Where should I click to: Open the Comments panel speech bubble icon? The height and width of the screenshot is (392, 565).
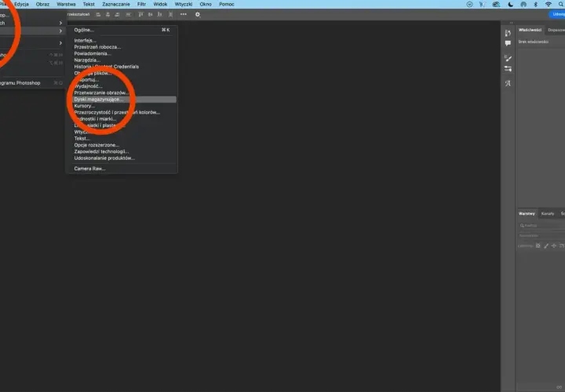click(x=508, y=43)
